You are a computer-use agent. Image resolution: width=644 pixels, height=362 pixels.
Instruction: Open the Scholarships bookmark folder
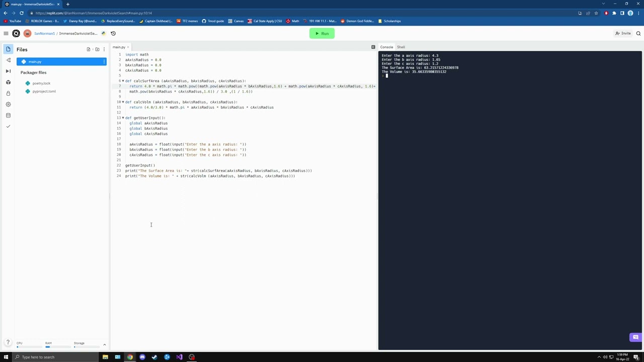pos(389,21)
